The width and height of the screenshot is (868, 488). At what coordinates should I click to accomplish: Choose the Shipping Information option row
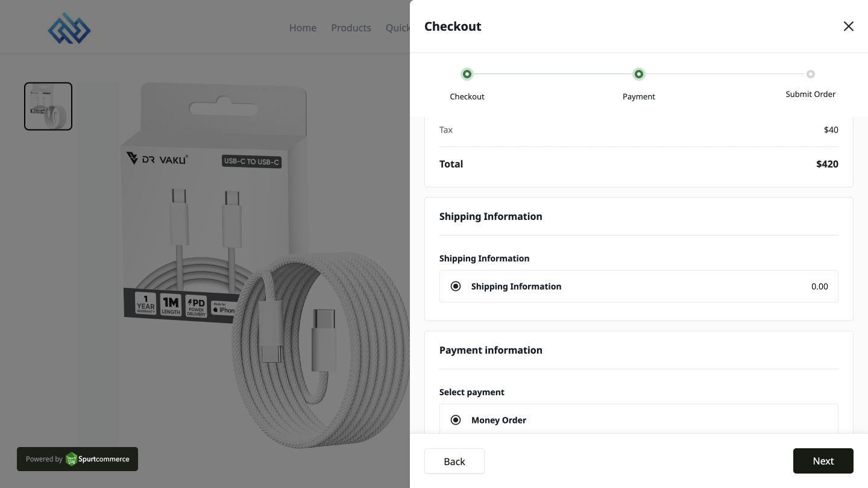(639, 286)
